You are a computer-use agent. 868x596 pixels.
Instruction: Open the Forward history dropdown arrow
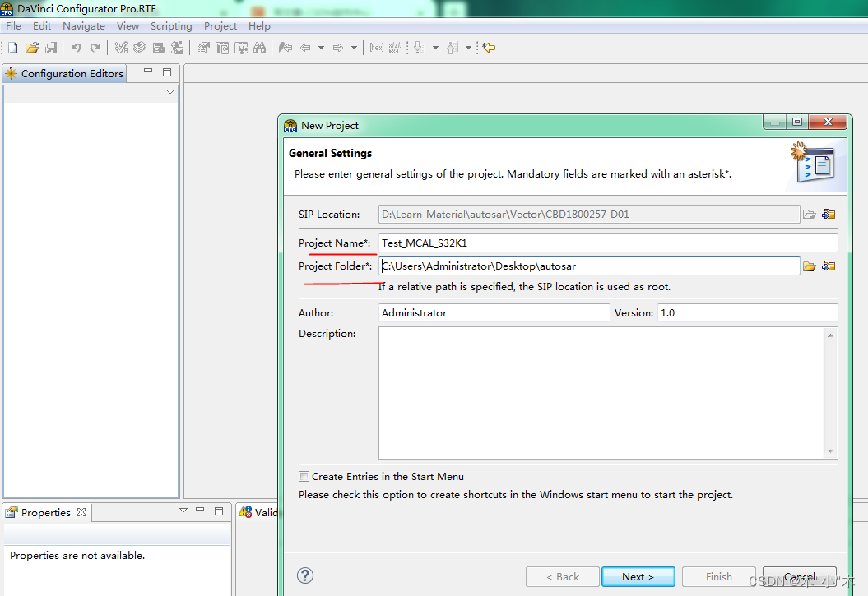point(354,48)
